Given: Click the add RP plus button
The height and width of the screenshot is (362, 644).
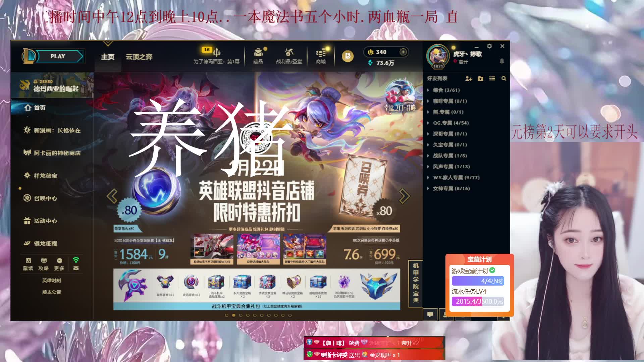Looking at the screenshot, I should 403,52.
